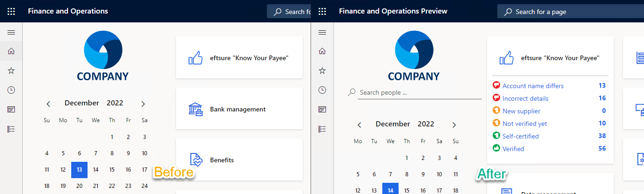Image resolution: width=644 pixels, height=194 pixels.
Task: Select day 7 in After calendar
Action: pos(390,174)
